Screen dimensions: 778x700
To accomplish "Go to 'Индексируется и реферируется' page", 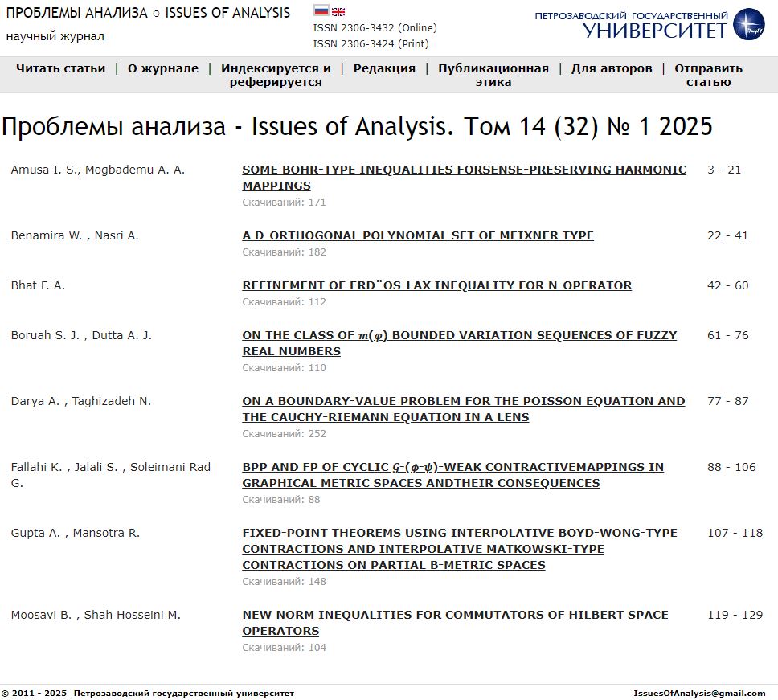I will 276,75.
